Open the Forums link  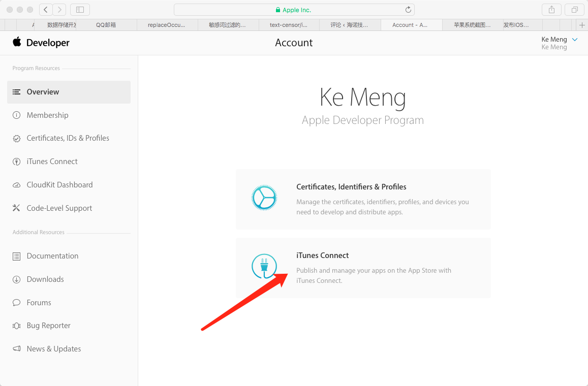click(39, 302)
